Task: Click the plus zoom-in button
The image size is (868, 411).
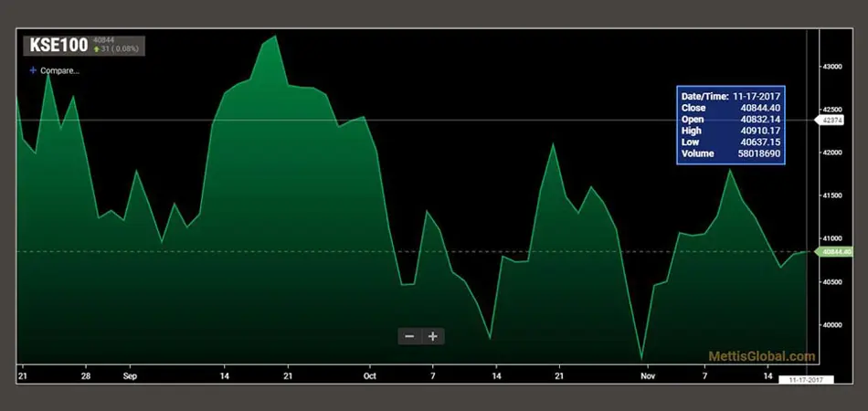Action: pos(433,336)
